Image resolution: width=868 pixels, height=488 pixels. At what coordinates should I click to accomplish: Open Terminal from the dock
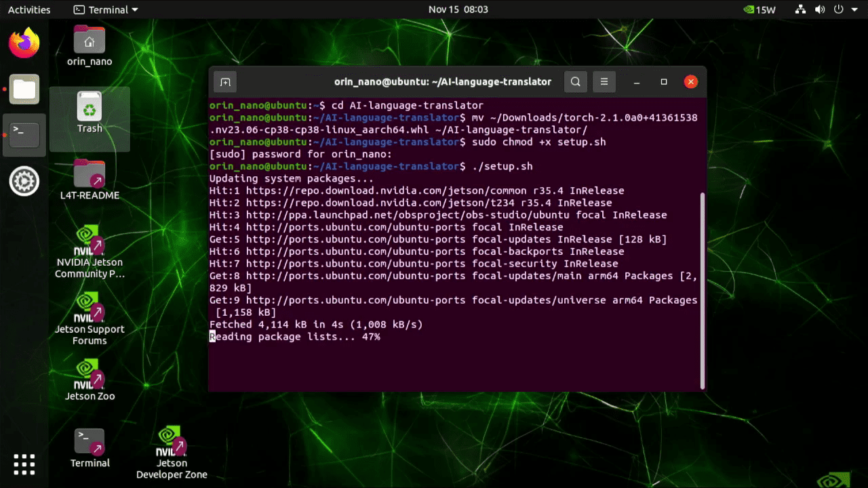click(x=24, y=134)
